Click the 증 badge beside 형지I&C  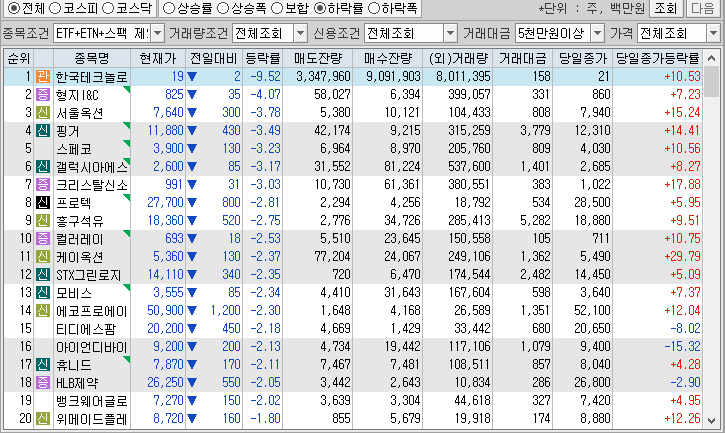43,94
